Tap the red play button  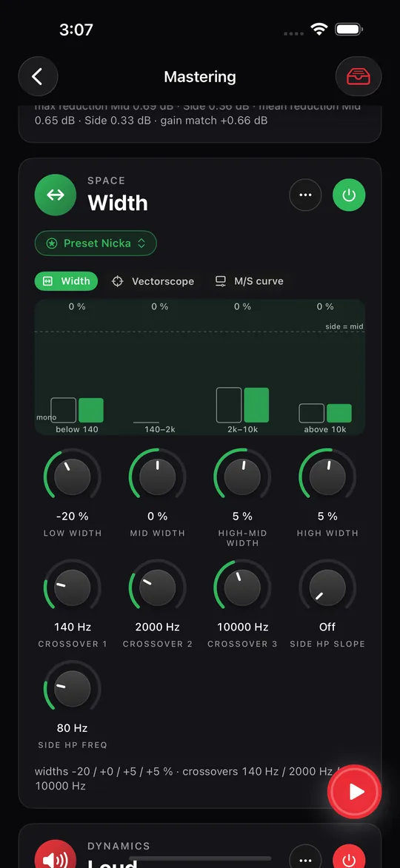tap(355, 792)
